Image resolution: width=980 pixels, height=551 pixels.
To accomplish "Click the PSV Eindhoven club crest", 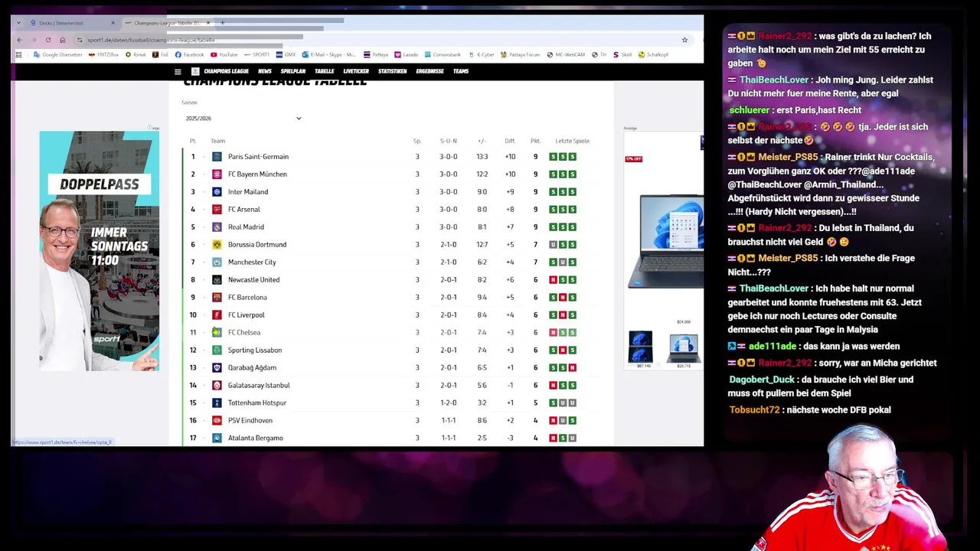I will (x=217, y=420).
